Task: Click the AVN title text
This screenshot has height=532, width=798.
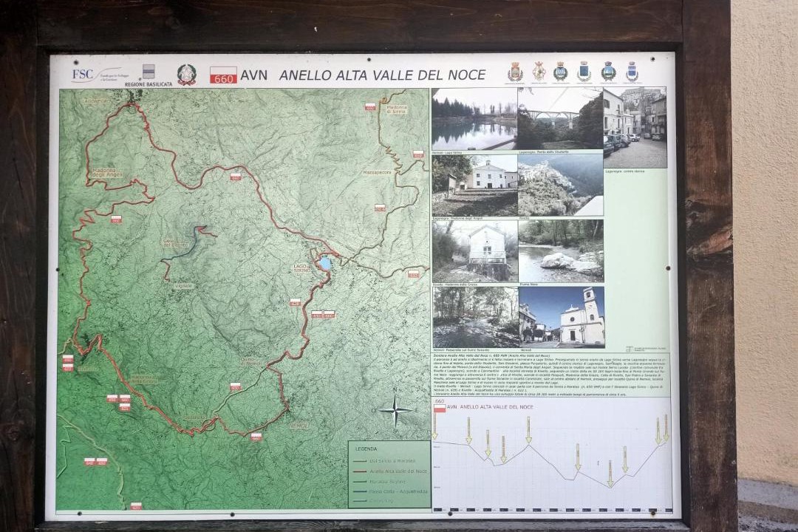Action: (x=253, y=75)
